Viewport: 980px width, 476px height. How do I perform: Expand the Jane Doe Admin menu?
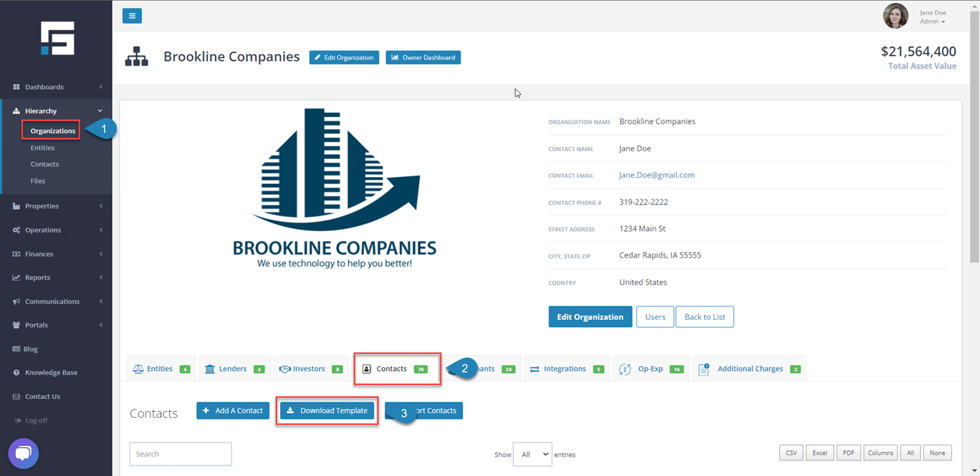[x=932, y=16]
